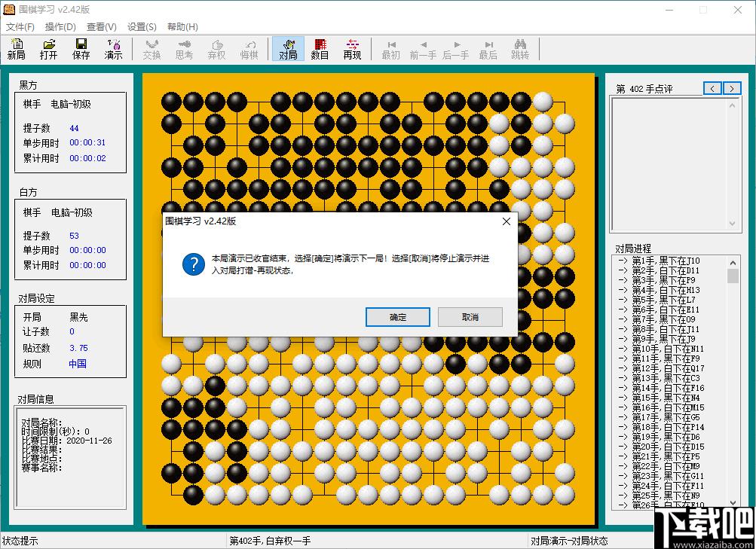756x549 pixels.
Task: Click the 再现 replay icon
Action: click(352, 49)
